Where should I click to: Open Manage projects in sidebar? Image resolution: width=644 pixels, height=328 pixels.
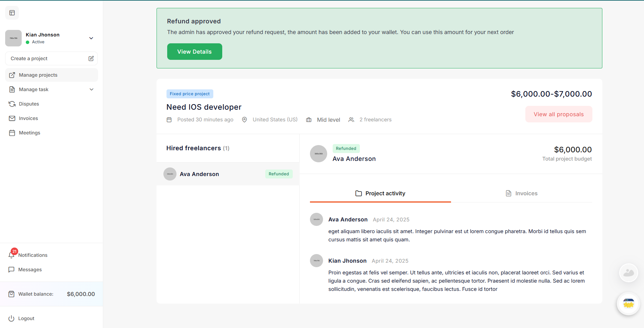(x=38, y=75)
